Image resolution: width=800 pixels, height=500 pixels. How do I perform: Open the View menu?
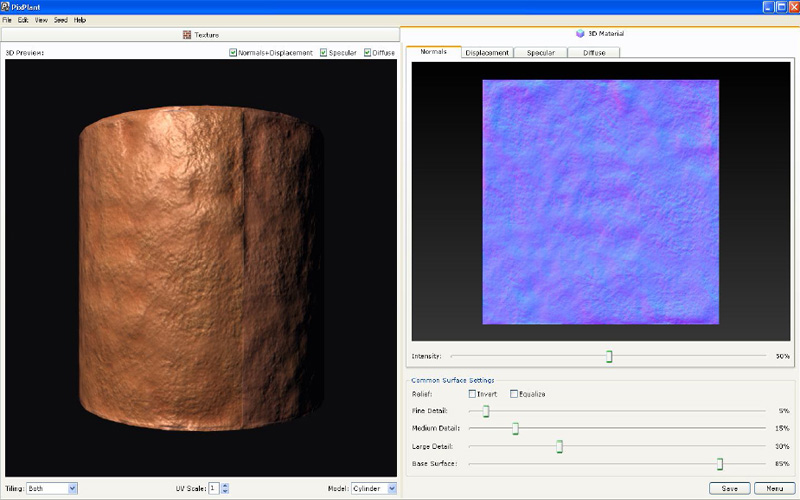(x=41, y=20)
